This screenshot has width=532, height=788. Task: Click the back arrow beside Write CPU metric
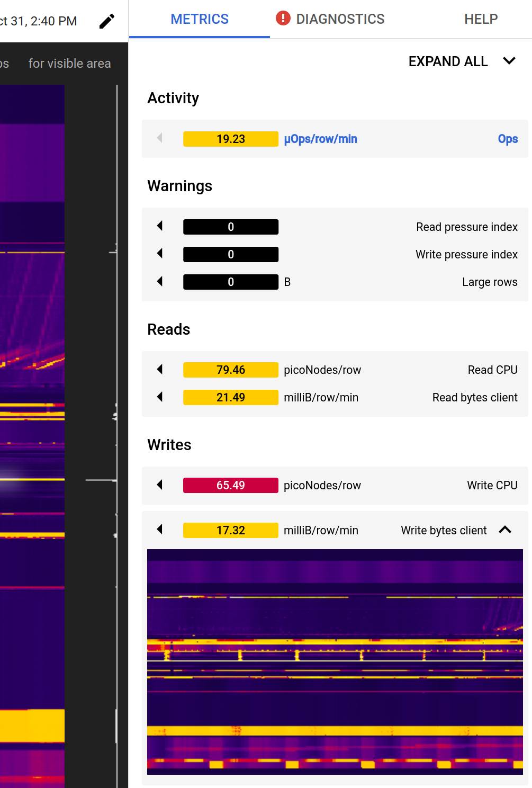click(159, 485)
